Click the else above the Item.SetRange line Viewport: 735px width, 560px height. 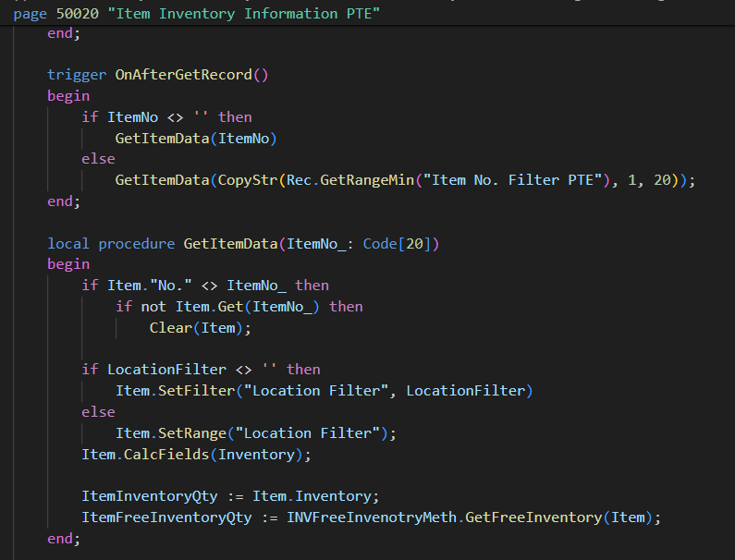[x=98, y=412]
